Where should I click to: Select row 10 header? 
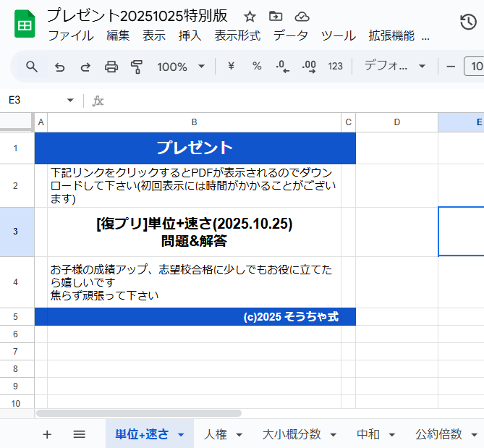click(17, 403)
